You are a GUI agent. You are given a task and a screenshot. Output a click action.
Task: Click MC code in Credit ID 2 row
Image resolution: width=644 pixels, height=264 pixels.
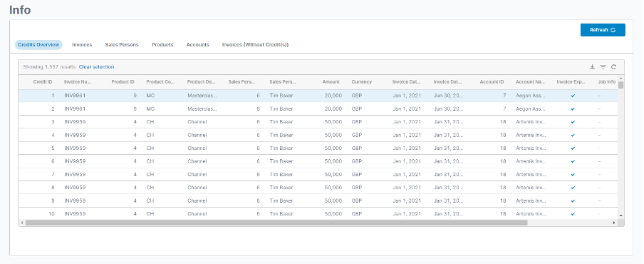(x=150, y=109)
